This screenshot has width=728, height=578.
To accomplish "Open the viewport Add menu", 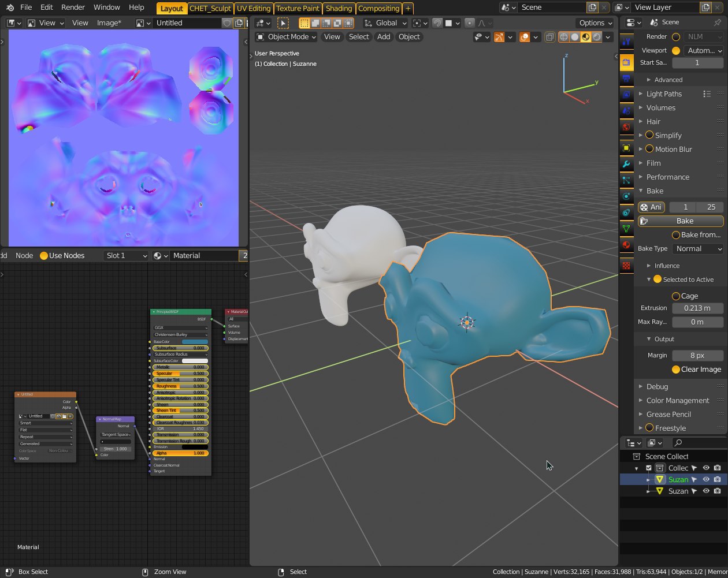I will pyautogui.click(x=384, y=37).
